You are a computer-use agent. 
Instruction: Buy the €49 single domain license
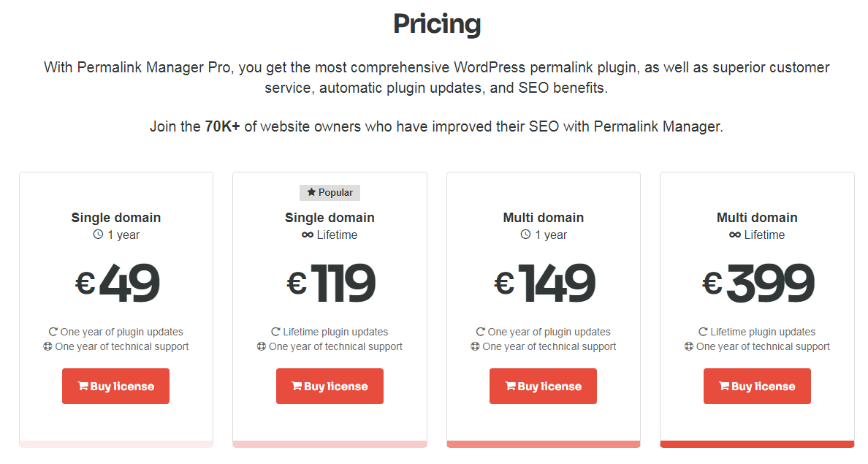click(x=115, y=387)
